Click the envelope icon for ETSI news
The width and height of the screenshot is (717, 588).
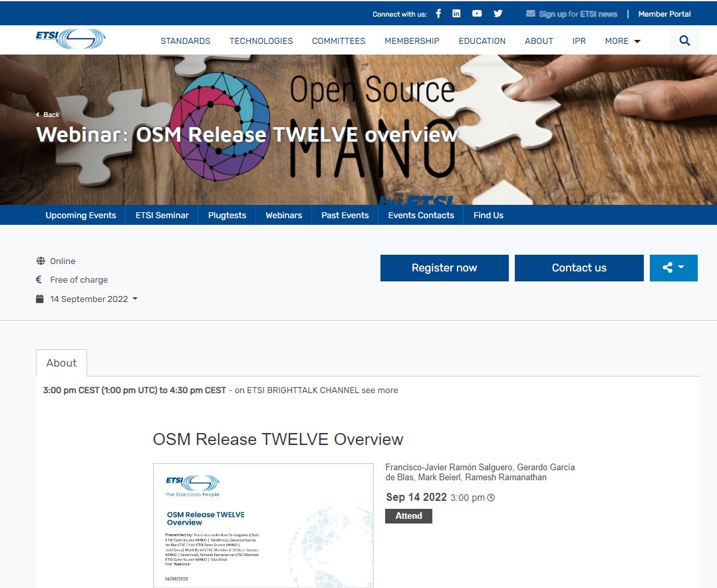531,14
